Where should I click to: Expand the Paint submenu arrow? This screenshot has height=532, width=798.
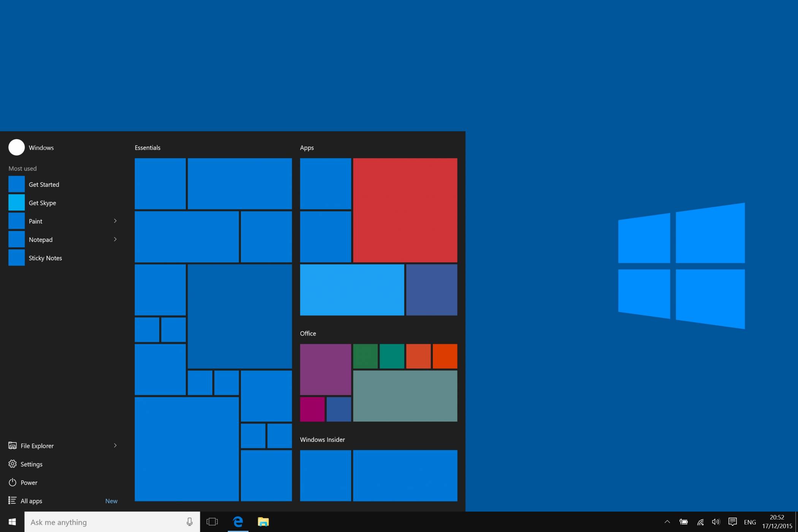[115, 221]
